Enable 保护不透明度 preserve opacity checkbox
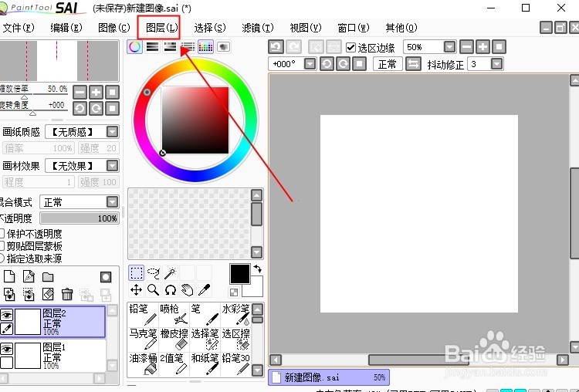 click(2, 234)
